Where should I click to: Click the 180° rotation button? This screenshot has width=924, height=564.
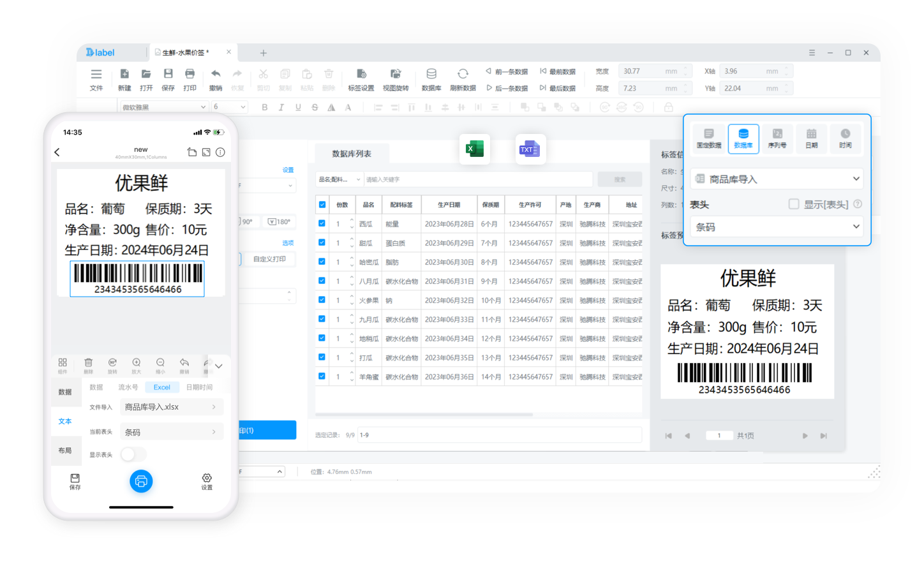[279, 221]
